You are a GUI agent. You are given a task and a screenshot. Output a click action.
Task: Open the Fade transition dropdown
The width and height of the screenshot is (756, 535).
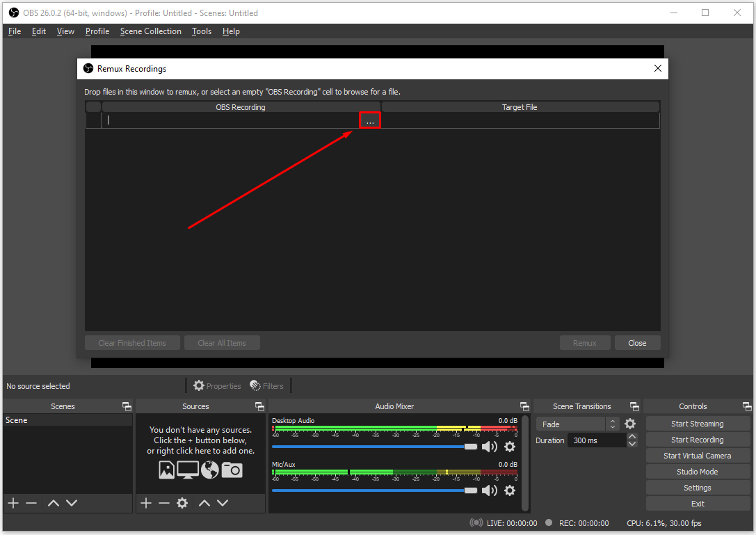(x=578, y=424)
